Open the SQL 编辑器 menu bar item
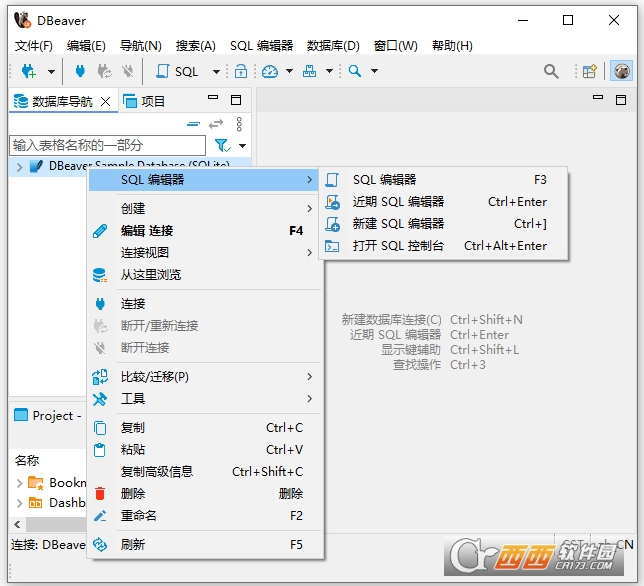Image resolution: width=644 pixels, height=586 pixels. point(261,46)
